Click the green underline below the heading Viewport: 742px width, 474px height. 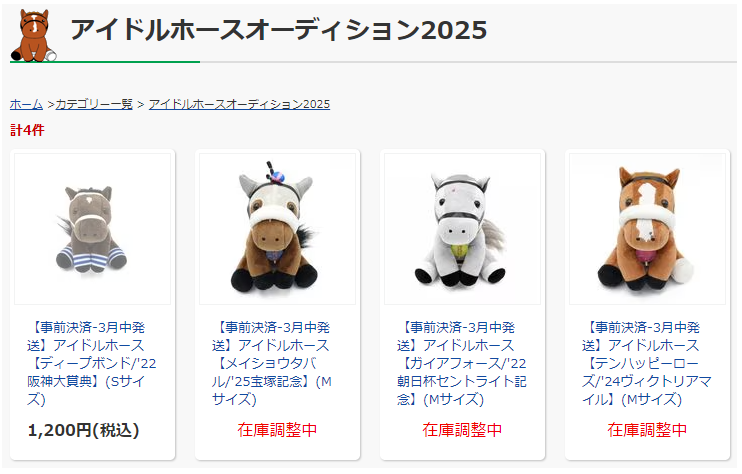click(105, 62)
